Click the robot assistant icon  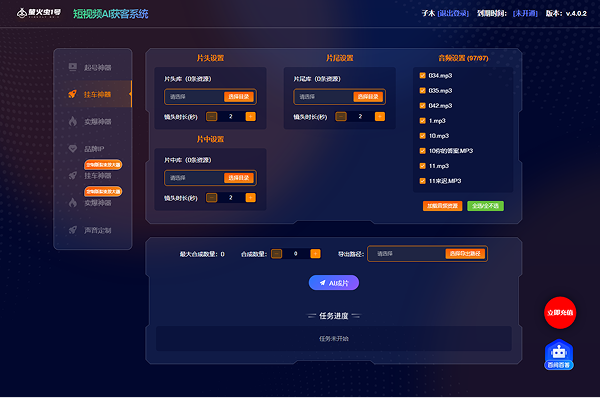point(559,354)
